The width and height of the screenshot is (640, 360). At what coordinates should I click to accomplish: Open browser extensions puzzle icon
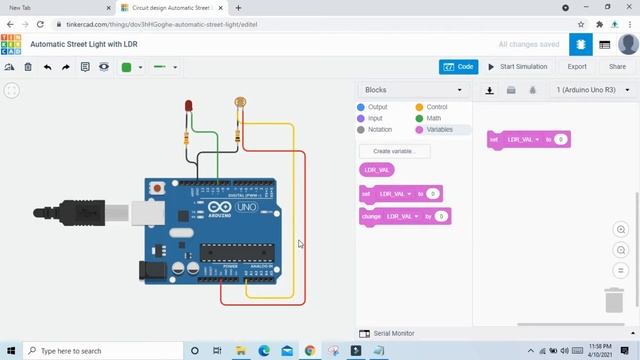point(599,24)
